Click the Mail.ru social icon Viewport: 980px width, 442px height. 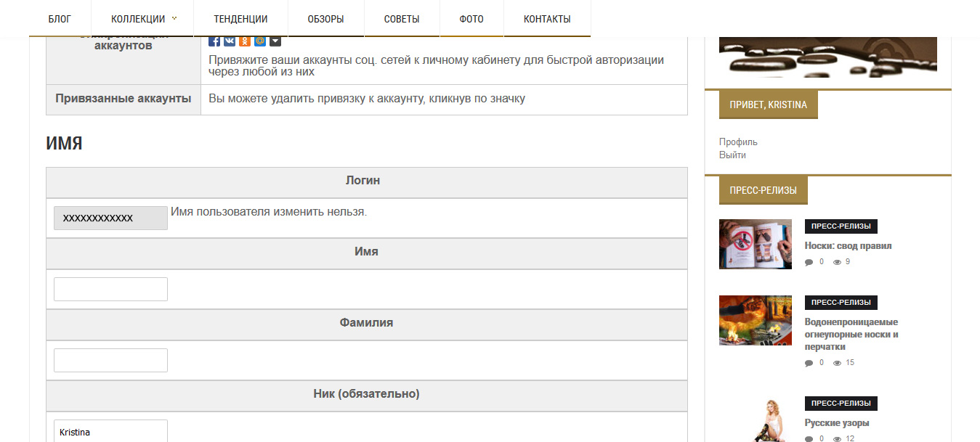(x=260, y=41)
